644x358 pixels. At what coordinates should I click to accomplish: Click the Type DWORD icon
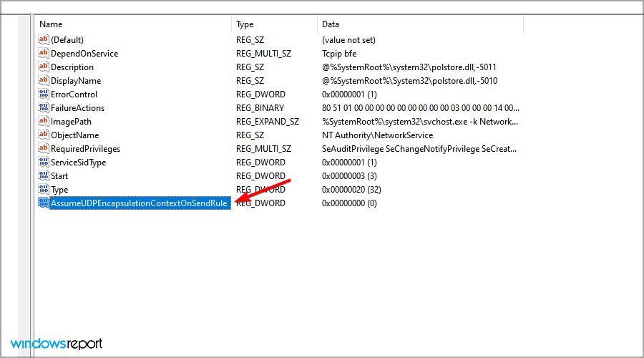tap(43, 189)
